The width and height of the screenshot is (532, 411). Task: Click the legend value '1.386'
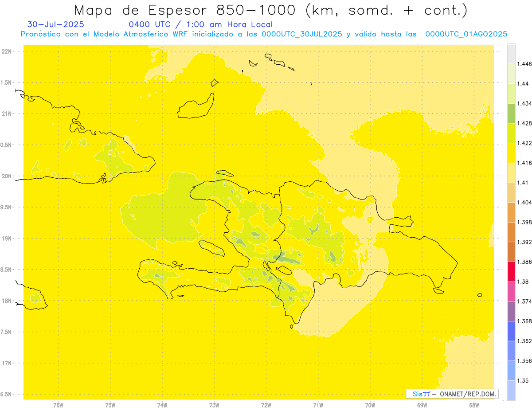524,262
